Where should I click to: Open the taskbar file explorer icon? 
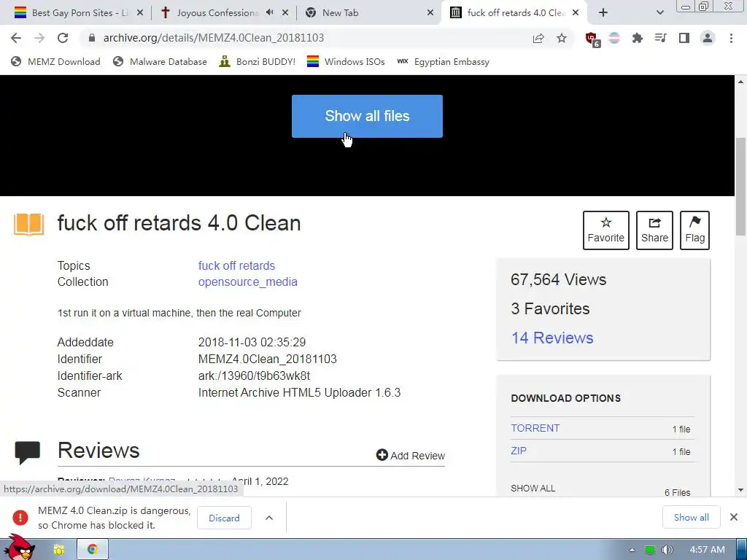(x=59, y=550)
